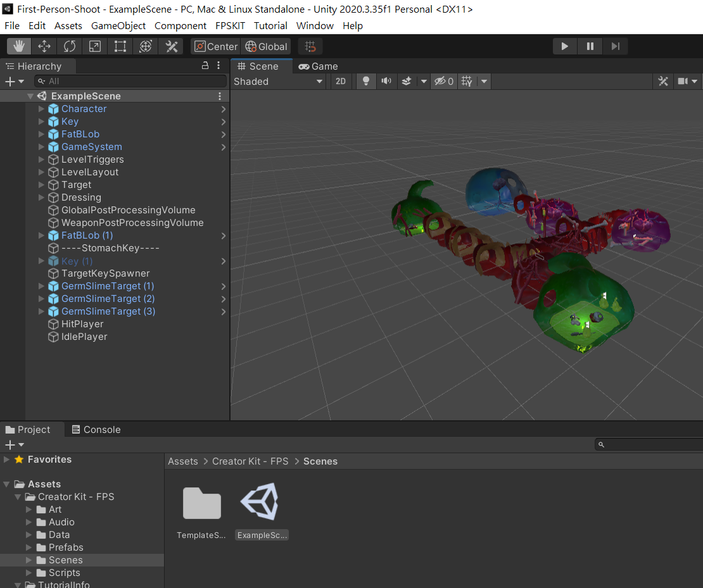Open the FatBLob (1) prefab arrow

[224, 235]
